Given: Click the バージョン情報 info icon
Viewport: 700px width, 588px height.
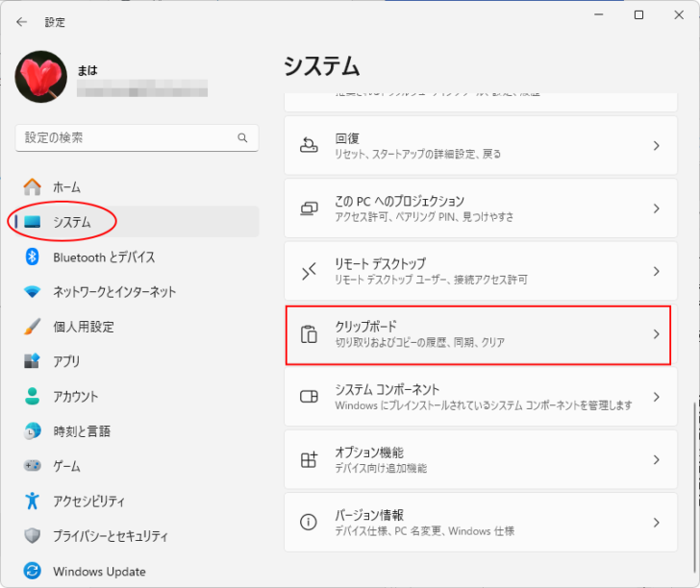Looking at the screenshot, I should pos(309,522).
